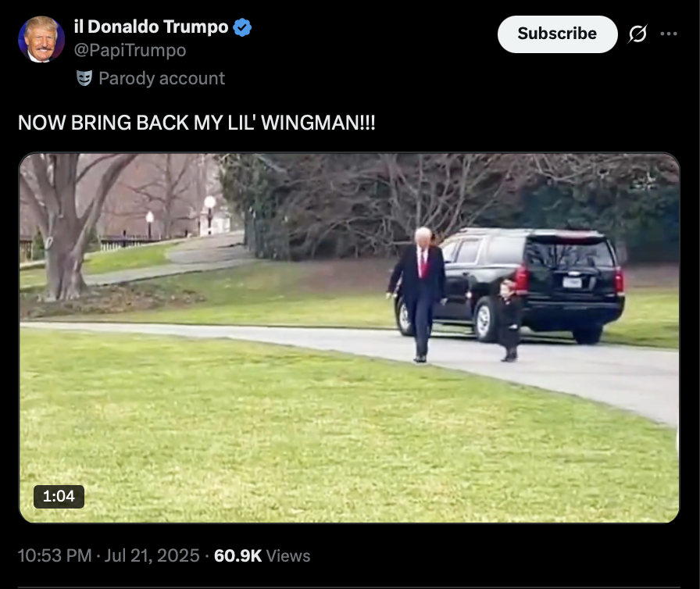
Task: Click the 1:04 video duration badge
Action: [59, 496]
